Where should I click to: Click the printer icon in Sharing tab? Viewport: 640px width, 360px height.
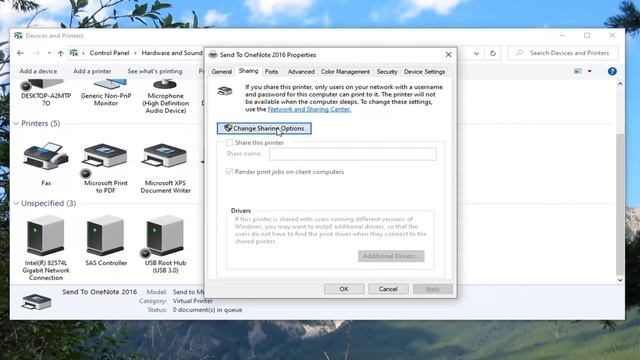click(x=225, y=91)
